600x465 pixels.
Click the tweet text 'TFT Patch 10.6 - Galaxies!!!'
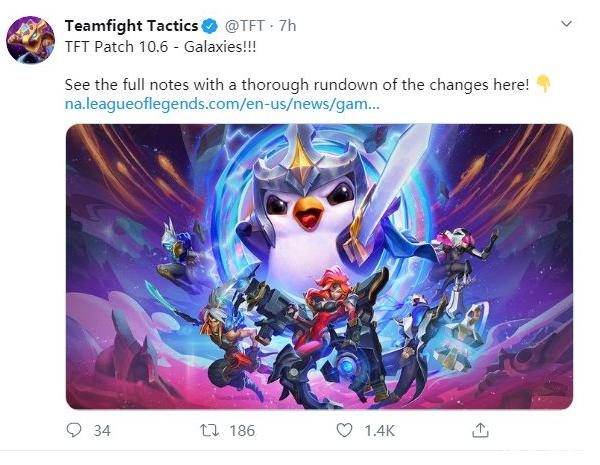(160, 47)
